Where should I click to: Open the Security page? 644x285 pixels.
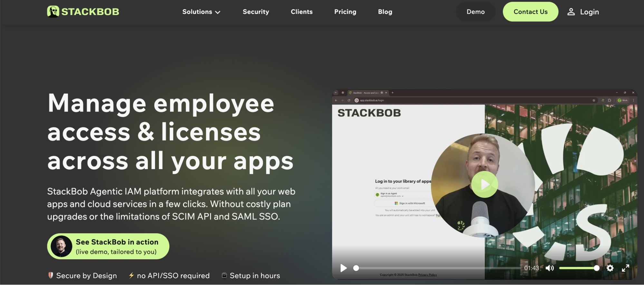click(x=256, y=12)
